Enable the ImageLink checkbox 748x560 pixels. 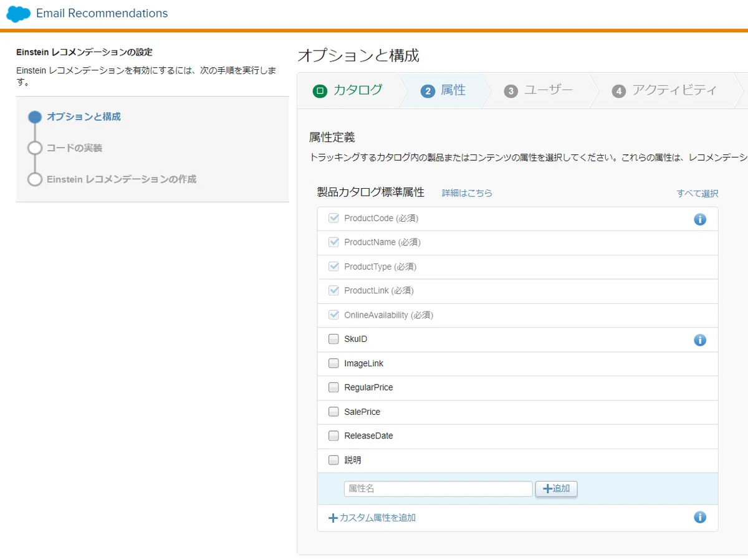[x=333, y=363]
